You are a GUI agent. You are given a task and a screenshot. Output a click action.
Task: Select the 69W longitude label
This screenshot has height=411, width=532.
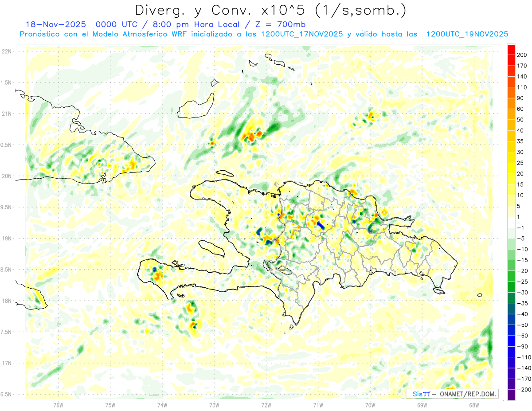tap(422, 405)
